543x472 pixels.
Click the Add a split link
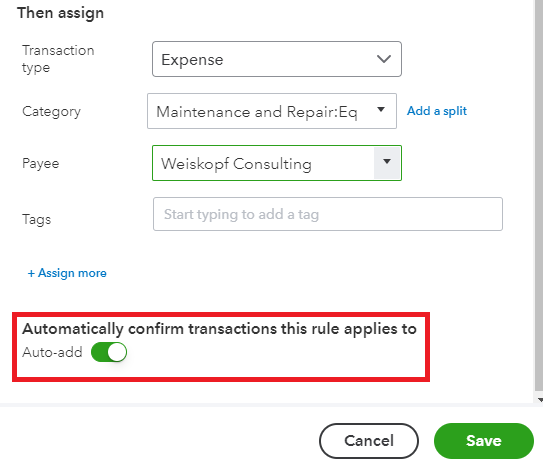[x=437, y=111]
